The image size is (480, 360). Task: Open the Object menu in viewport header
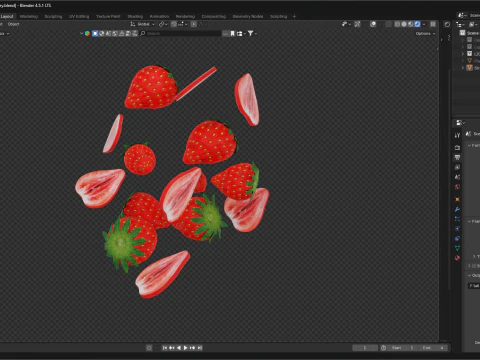coord(14,24)
